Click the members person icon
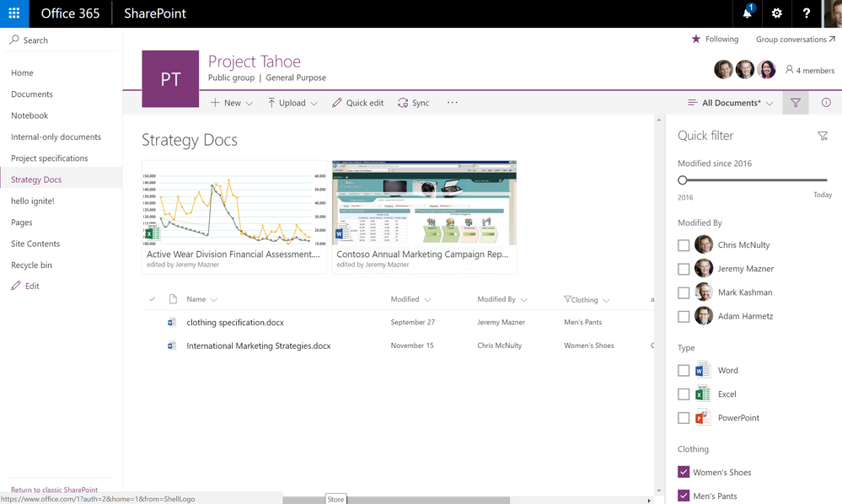The width and height of the screenshot is (842, 504). [x=790, y=69]
